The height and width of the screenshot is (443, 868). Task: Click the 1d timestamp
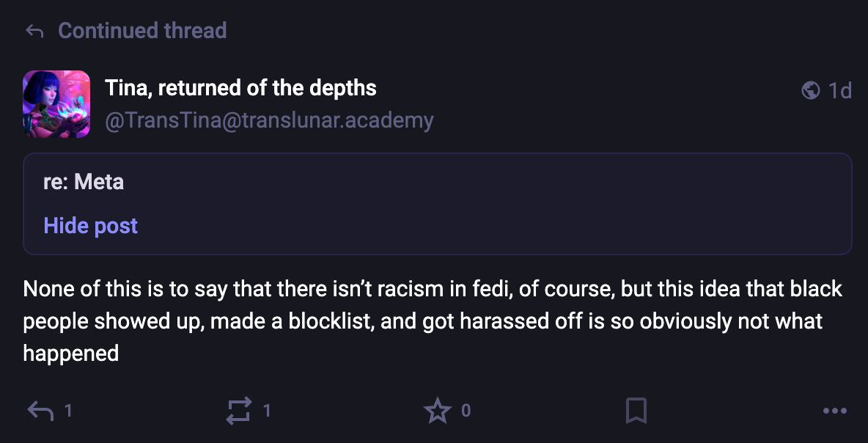click(839, 90)
